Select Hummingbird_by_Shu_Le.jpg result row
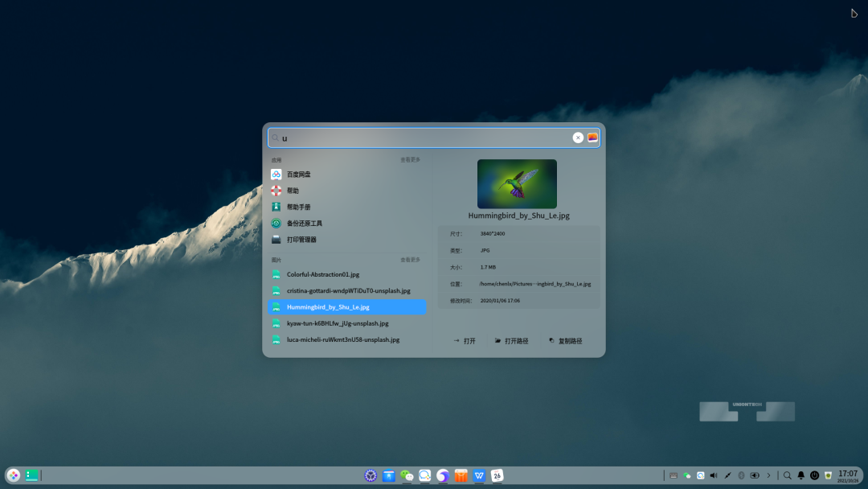 click(x=347, y=306)
